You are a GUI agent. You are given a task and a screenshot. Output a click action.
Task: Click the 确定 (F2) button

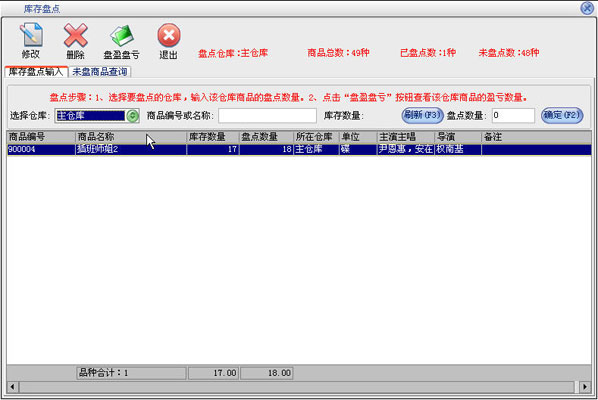(562, 115)
